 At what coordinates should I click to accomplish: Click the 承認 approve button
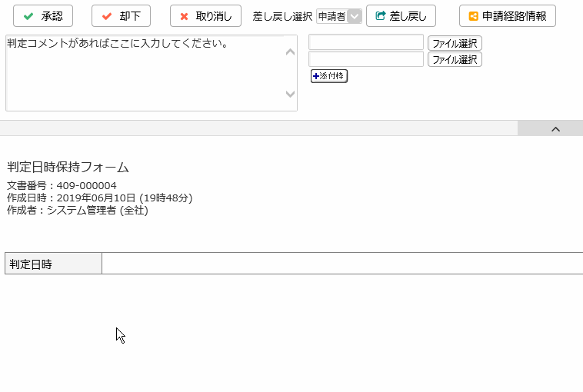click(43, 16)
